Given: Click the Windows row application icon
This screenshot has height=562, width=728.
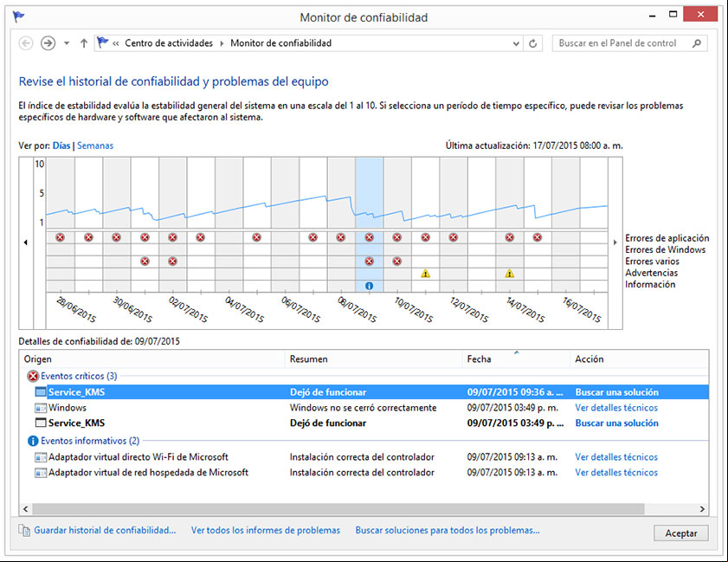Looking at the screenshot, I should coord(41,408).
